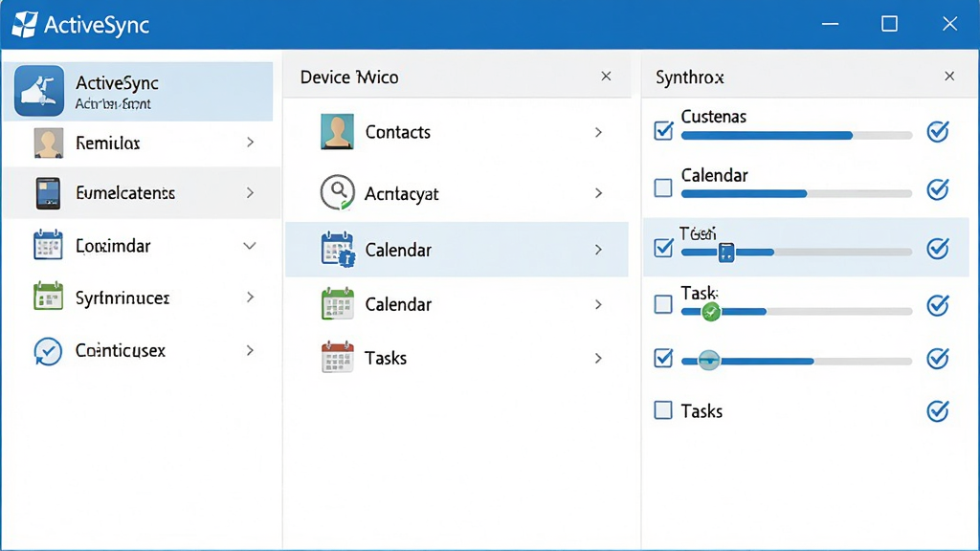Click the device-shaped slider handle on highlighted row
Image resolution: width=980 pixels, height=551 pixels.
click(x=726, y=253)
